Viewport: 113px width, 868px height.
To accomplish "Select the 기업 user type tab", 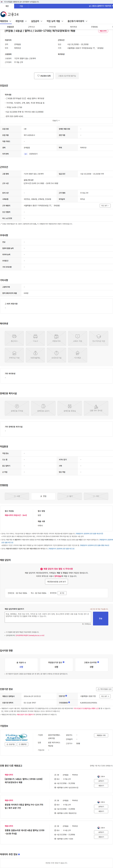I will tap(21, 6).
